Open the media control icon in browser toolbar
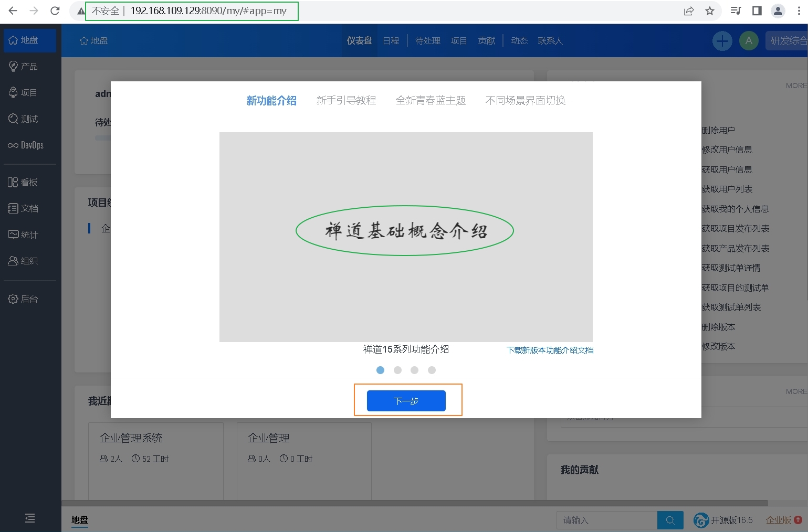 point(736,11)
